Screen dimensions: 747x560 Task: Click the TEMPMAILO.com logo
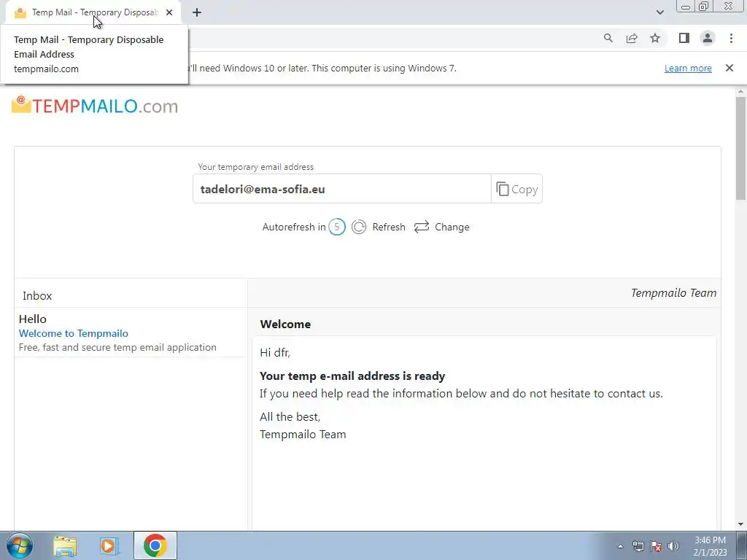pos(95,105)
